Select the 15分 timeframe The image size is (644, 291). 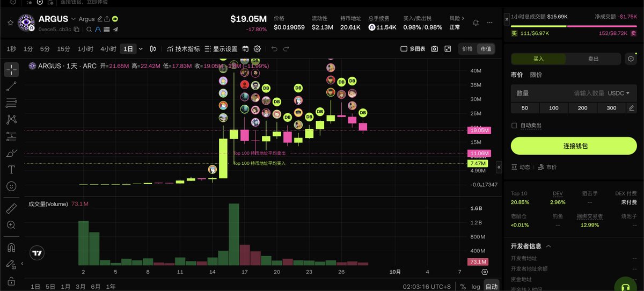[63, 49]
